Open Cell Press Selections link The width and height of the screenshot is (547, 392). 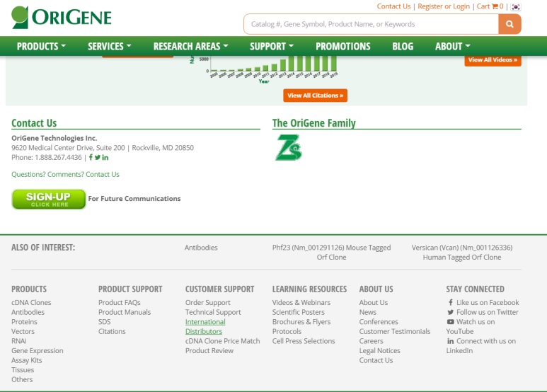click(x=304, y=341)
